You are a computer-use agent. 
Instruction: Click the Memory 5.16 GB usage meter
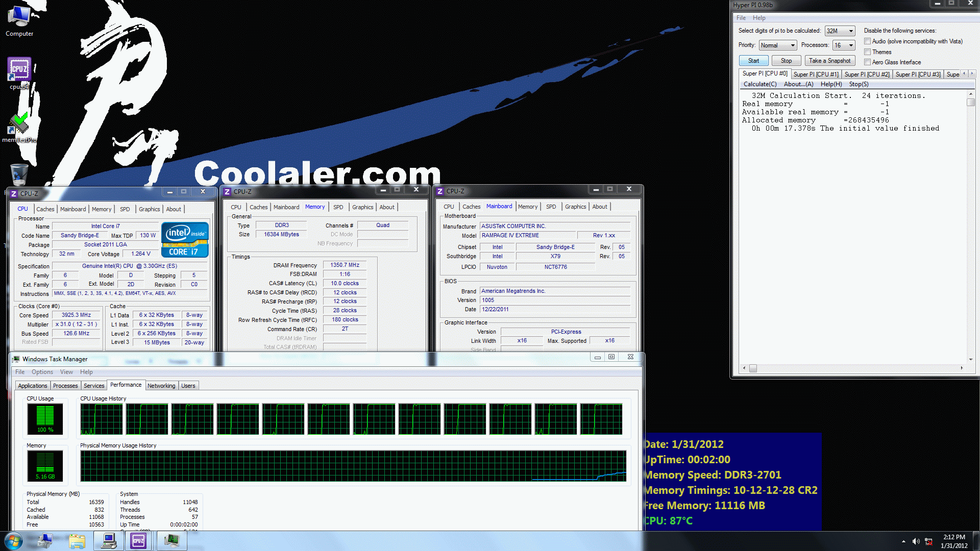click(45, 466)
